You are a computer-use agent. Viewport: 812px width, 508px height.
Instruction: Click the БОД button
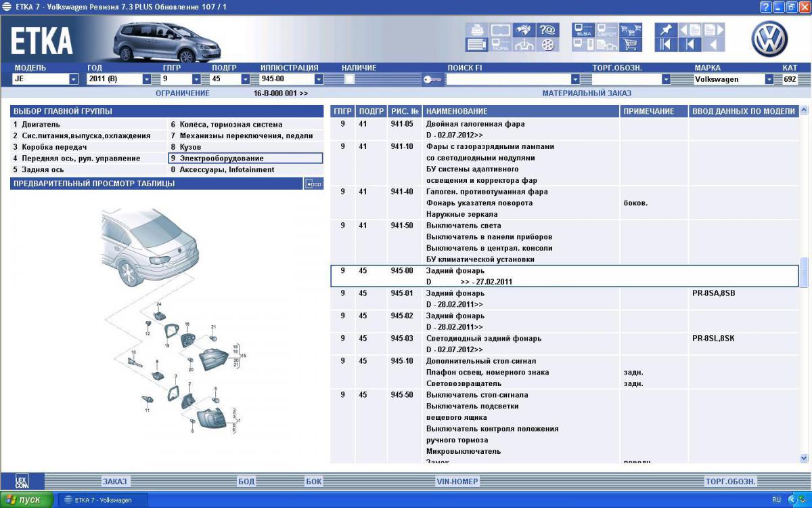coord(246,482)
